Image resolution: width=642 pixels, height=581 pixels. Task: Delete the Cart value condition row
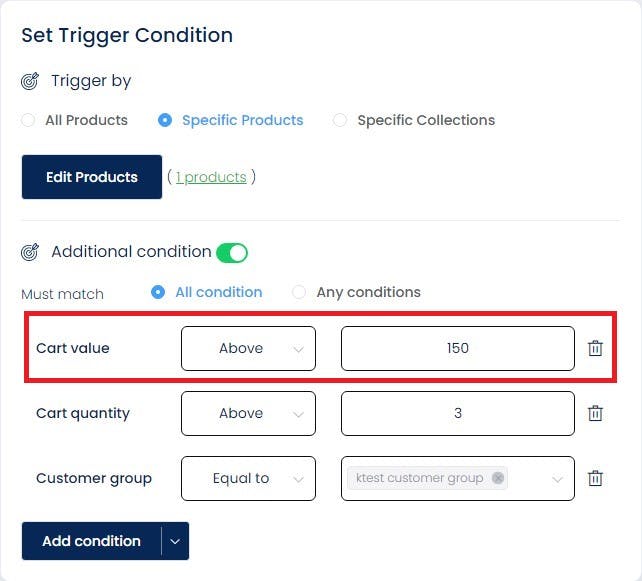pos(595,348)
